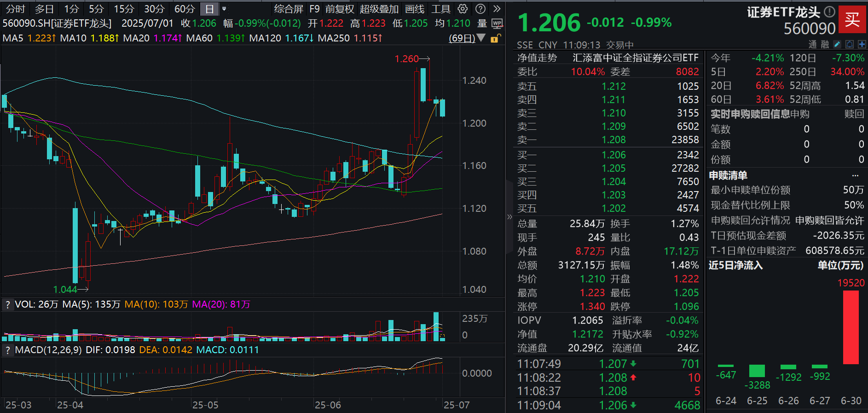
Task: Click the info icon beside 证券ETF龙头
Action: pos(829,12)
